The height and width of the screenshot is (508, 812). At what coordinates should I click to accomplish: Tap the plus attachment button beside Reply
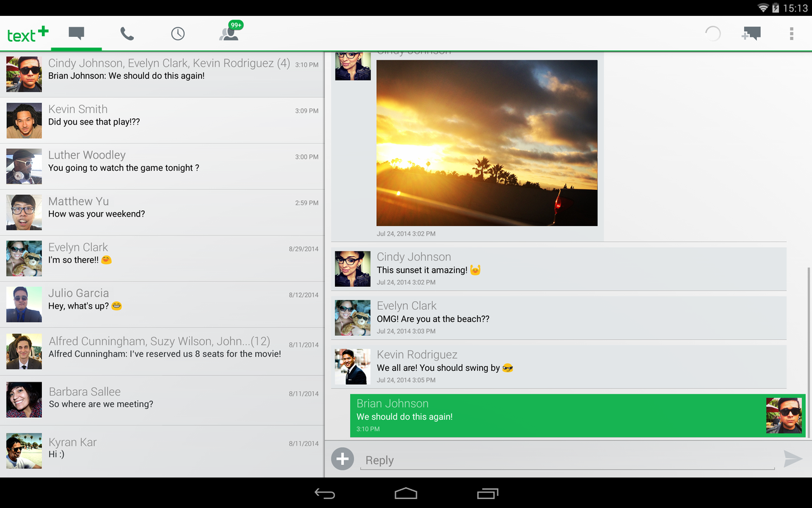pyautogui.click(x=343, y=458)
